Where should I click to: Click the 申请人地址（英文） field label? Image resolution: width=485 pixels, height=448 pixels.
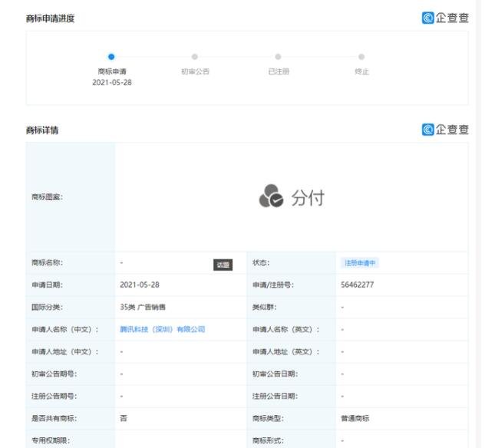285,351
